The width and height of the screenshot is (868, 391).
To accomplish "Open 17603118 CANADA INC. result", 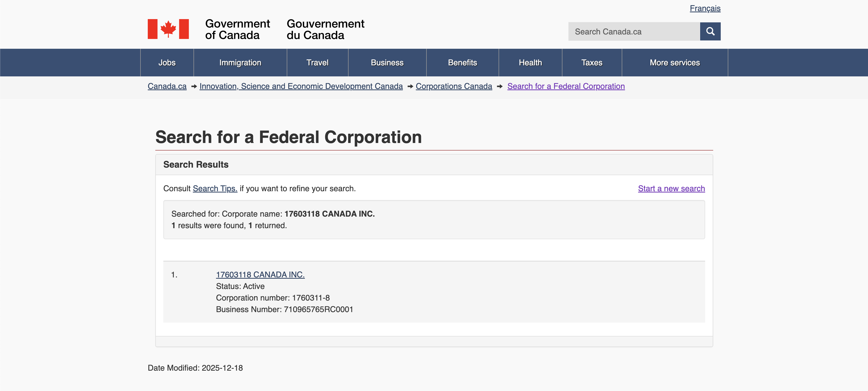I will click(260, 275).
